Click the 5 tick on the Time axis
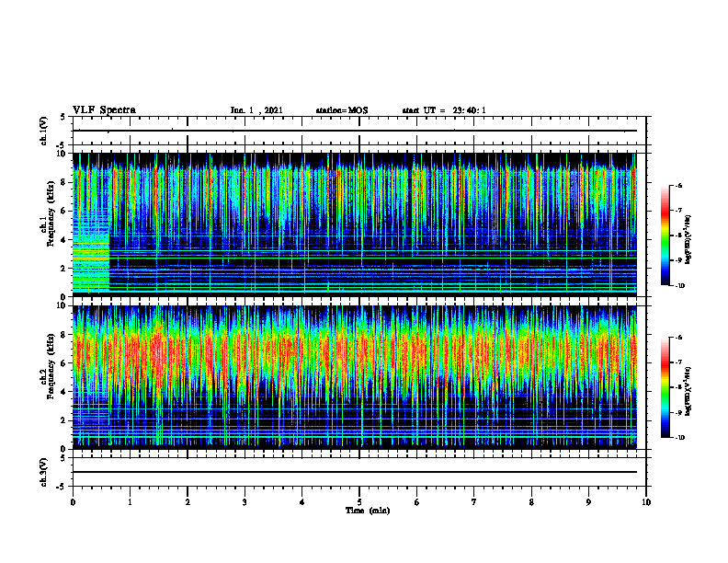Image resolution: width=728 pixels, height=563 pixels. pyautogui.click(x=359, y=502)
